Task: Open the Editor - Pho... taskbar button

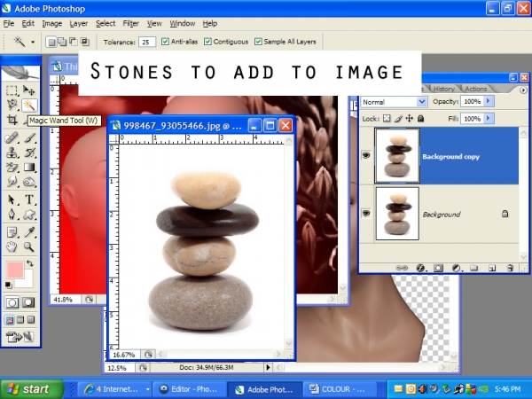Action: point(190,389)
